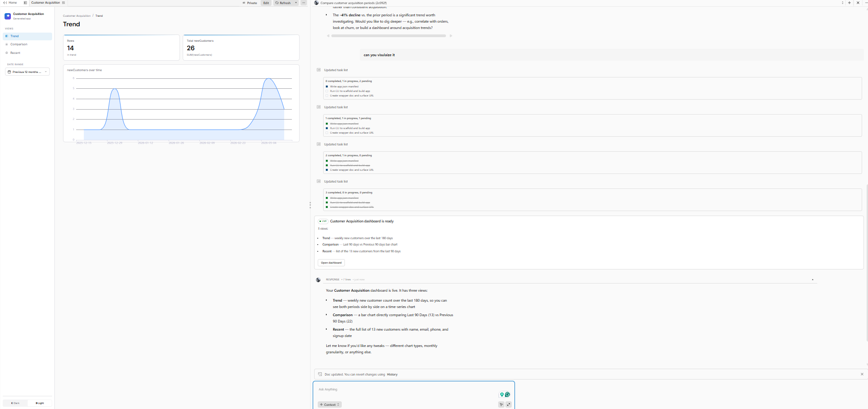
Task: Click the page icon on Customer Acquisition tab
Action: (x=63, y=3)
